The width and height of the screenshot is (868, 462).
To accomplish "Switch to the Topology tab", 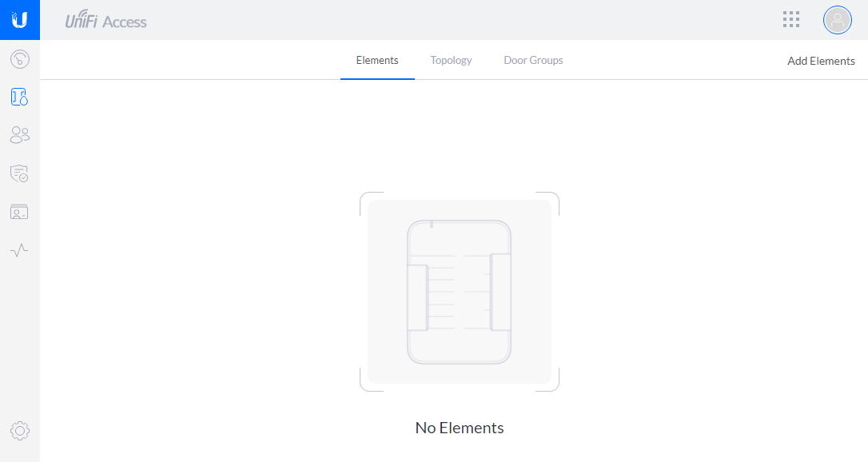I will point(451,61).
